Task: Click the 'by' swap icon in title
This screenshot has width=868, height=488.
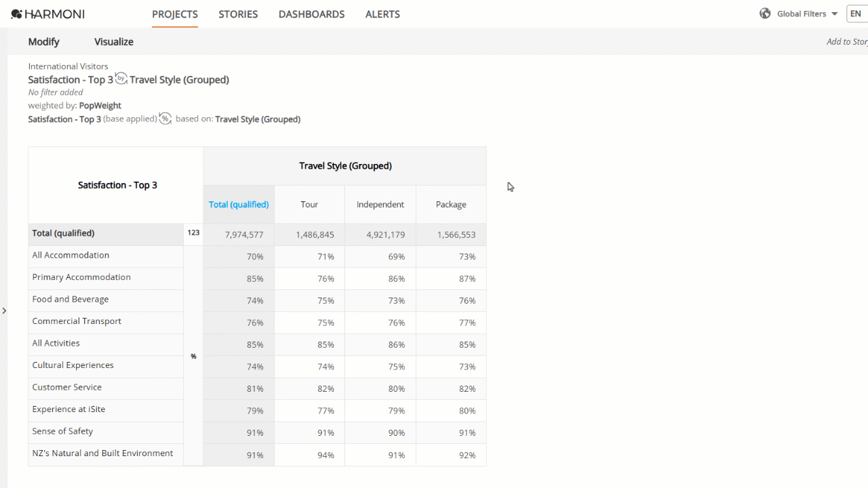Action: [121, 79]
